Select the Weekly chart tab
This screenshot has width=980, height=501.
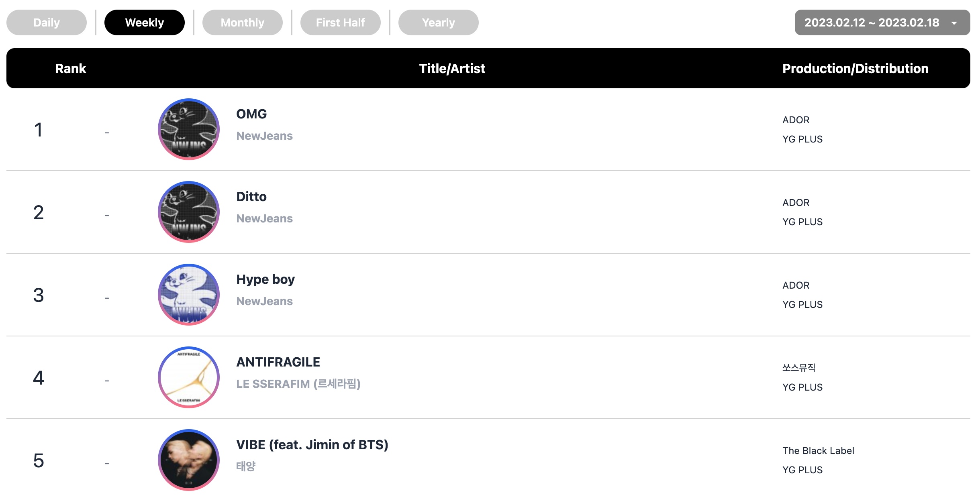click(145, 22)
